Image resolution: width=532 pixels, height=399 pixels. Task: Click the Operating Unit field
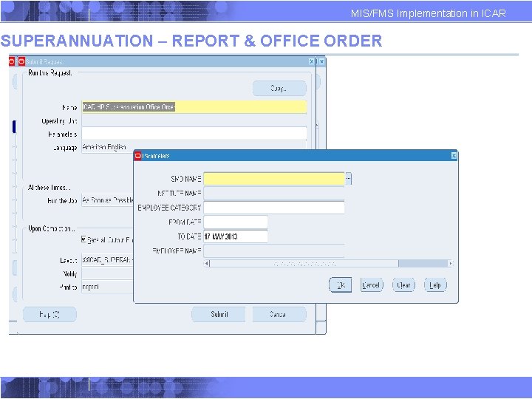point(194,120)
